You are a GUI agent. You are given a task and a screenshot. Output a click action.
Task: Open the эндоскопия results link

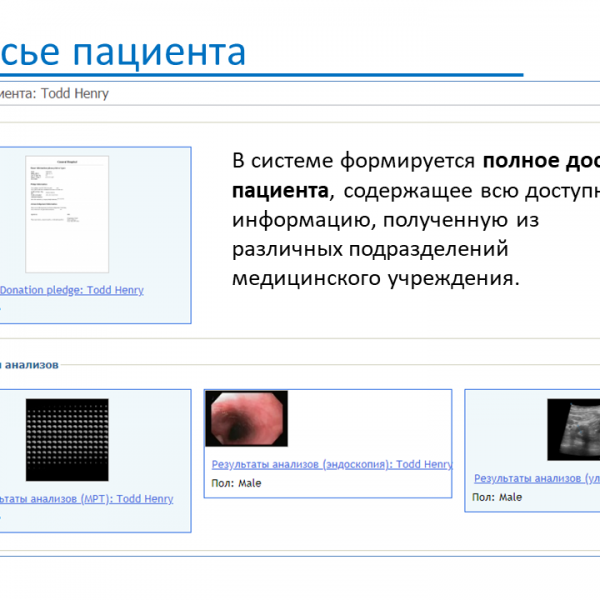coord(331,465)
